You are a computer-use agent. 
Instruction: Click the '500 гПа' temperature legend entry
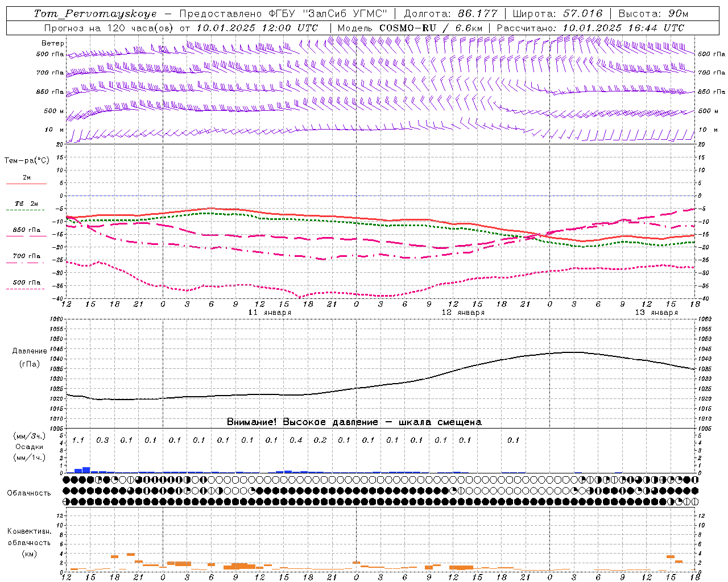click(27, 282)
